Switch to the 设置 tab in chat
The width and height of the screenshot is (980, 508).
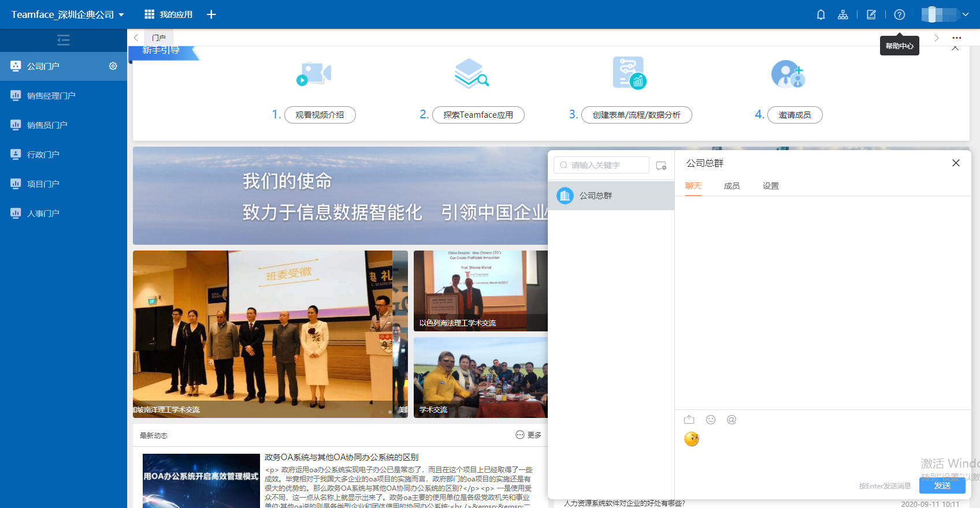(x=770, y=186)
